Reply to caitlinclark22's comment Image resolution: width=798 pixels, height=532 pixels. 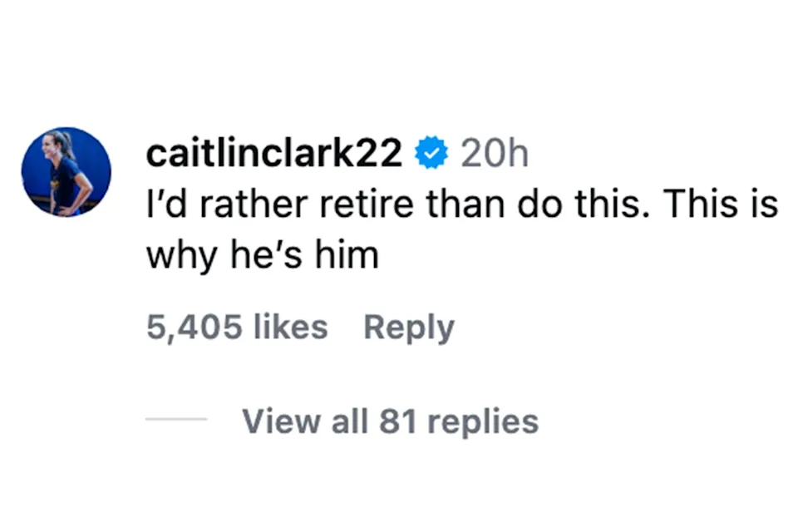click(x=409, y=328)
